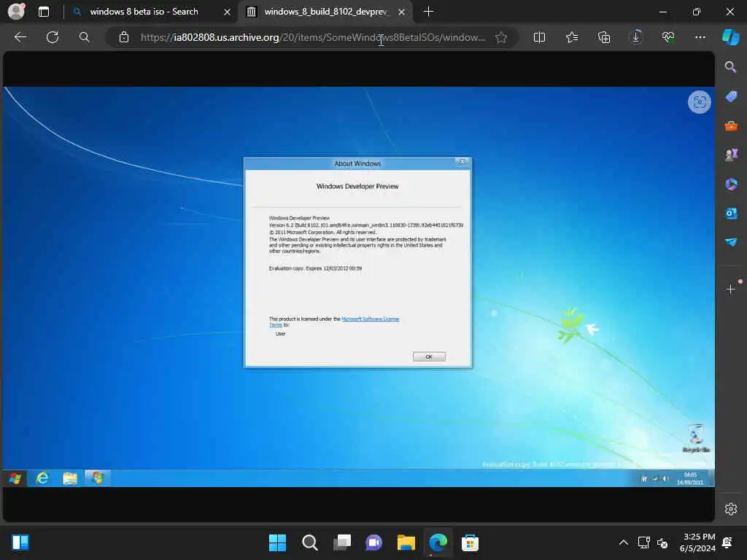Open clock showing 3:25 PM 6/5/2024
The image size is (747, 560).
click(697, 542)
